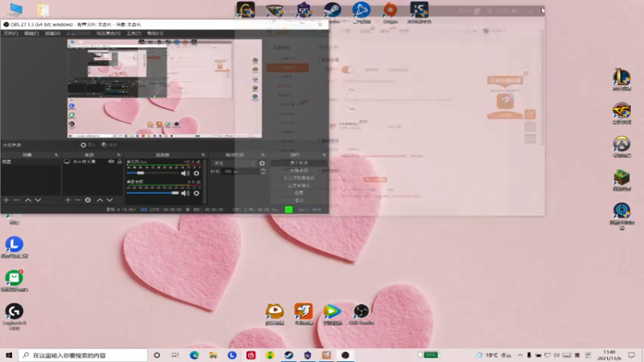
Task: Open League of Legends desktop shortcut
Action: point(621,80)
